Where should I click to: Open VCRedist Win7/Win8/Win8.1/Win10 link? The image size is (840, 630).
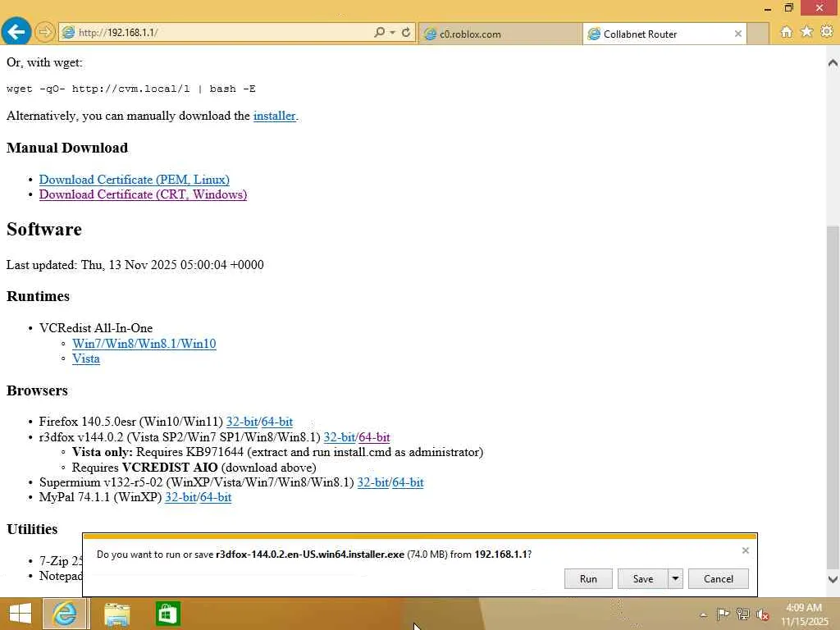[144, 344]
